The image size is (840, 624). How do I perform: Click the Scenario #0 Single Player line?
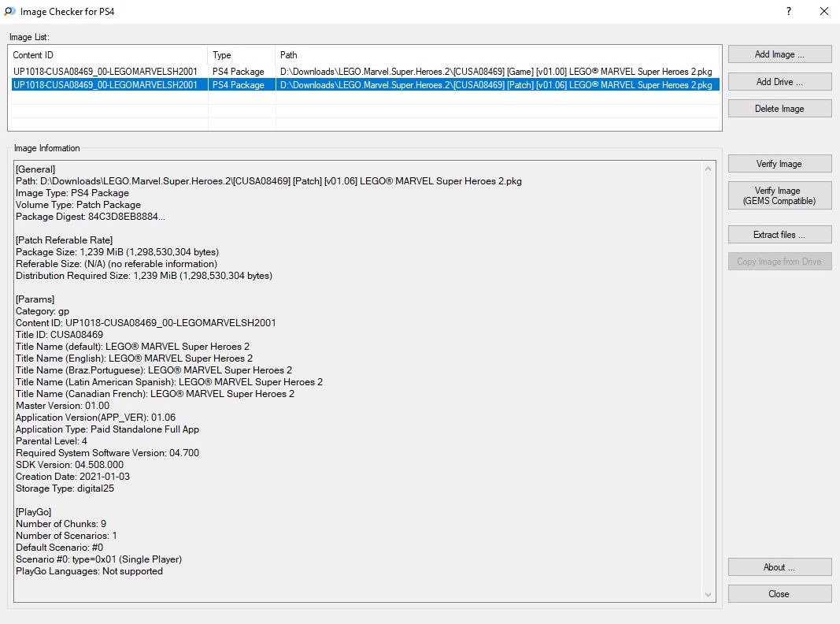click(x=98, y=559)
